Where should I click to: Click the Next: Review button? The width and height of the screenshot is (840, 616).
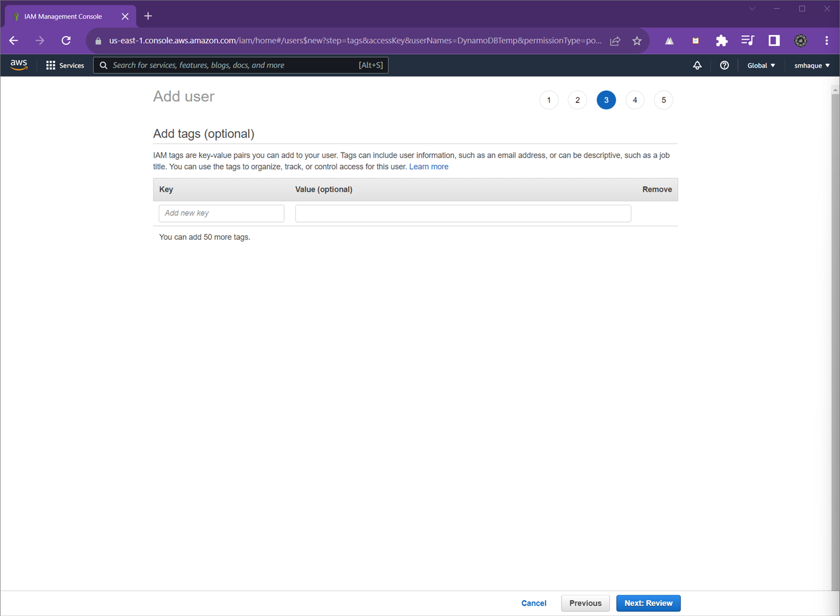[x=648, y=603]
